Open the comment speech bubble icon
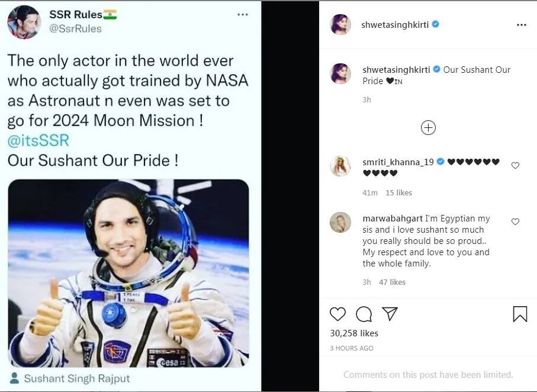The height and width of the screenshot is (392, 537). pyautogui.click(x=364, y=314)
